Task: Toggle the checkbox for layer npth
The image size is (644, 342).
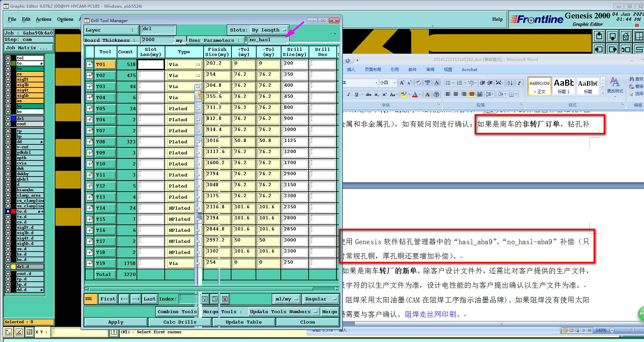Action: click(x=8, y=158)
